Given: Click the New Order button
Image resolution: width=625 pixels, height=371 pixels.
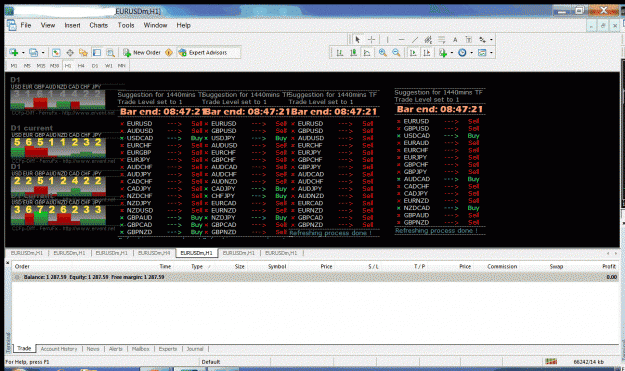Looking at the screenshot, I should pyautogui.click(x=142, y=53).
